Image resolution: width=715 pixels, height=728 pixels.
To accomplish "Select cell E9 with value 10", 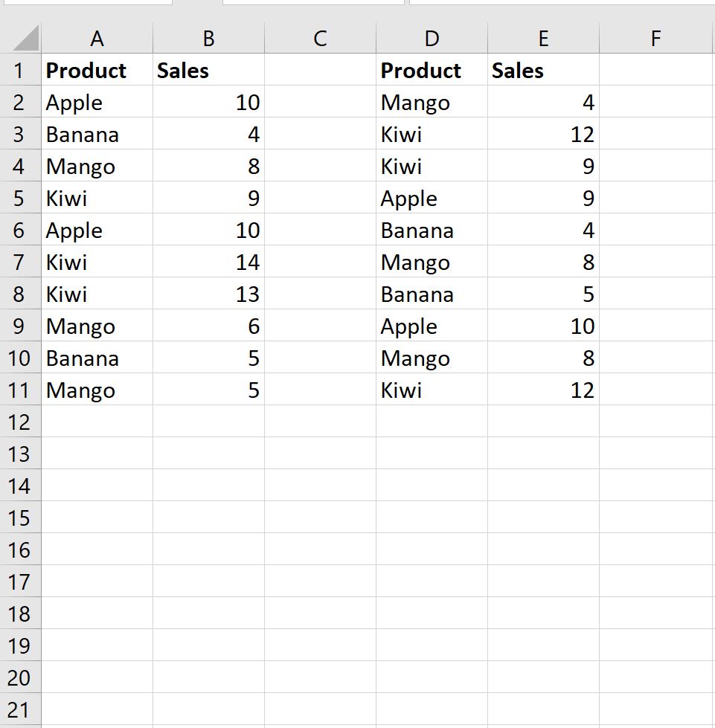I will click(x=543, y=326).
